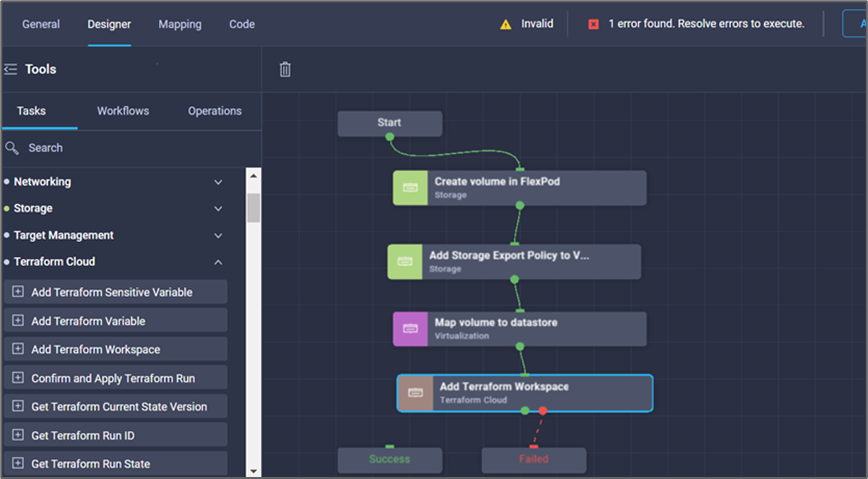868x479 pixels.
Task: Select the Success end node
Action: 390,460
